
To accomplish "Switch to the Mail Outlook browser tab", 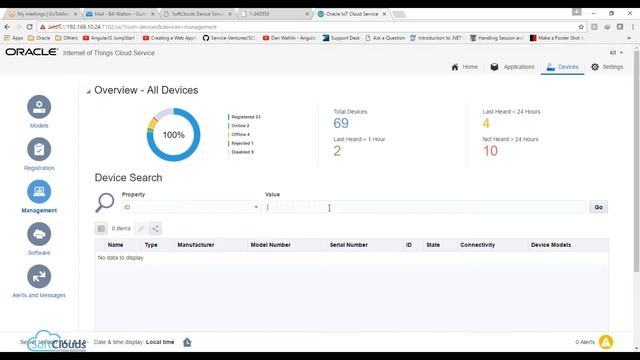I will click(120, 14).
